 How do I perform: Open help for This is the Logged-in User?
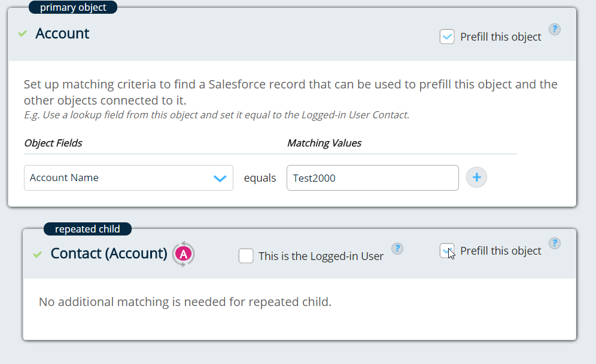[x=397, y=249]
